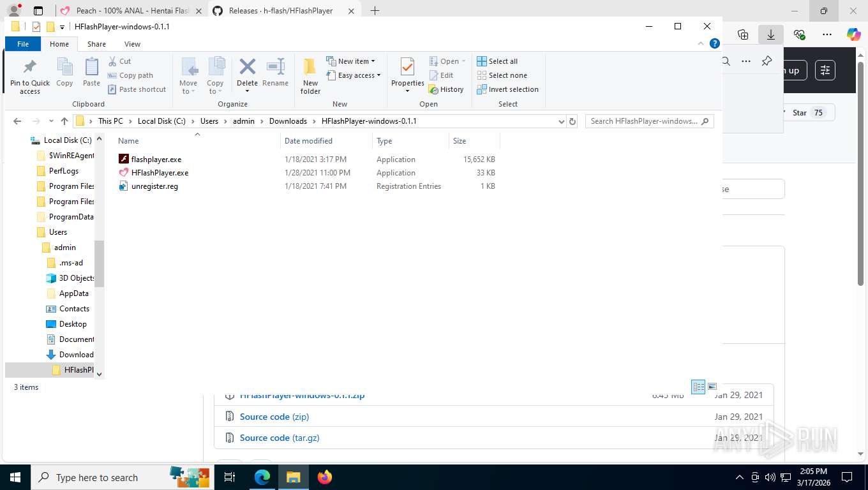Screen dimensions: 868x490
Task: Click the Back navigation arrow
Action: [x=17, y=121]
